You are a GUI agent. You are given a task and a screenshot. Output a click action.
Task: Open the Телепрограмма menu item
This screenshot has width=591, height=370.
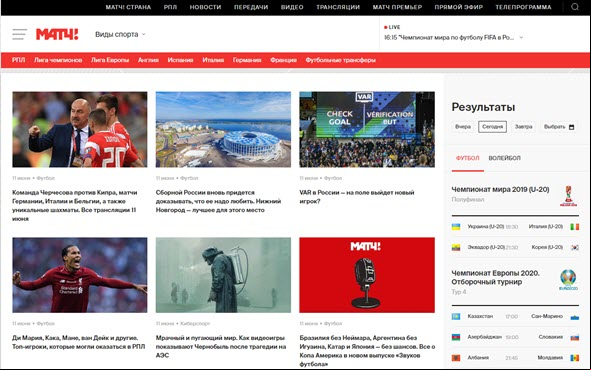click(x=523, y=7)
